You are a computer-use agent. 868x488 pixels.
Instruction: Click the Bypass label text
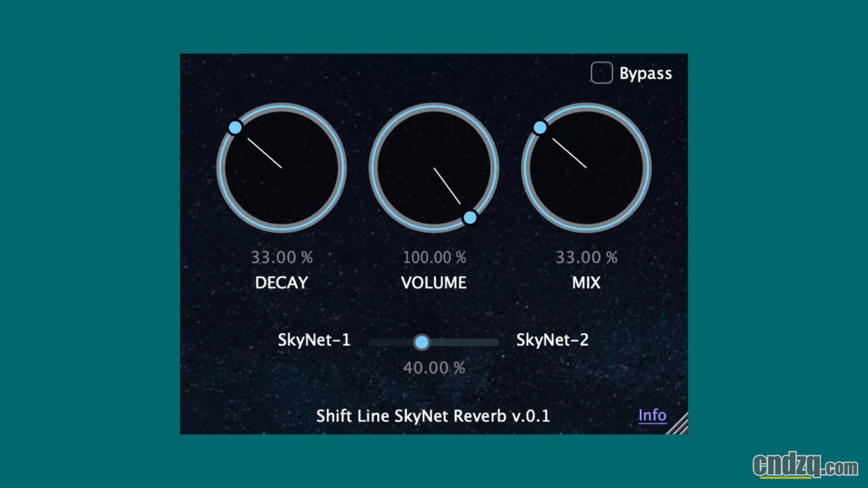[x=645, y=73]
